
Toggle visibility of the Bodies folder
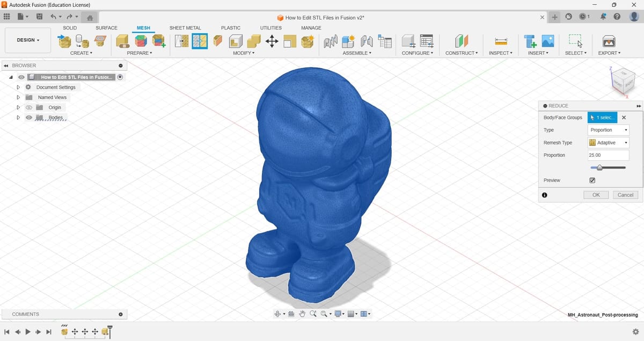pyautogui.click(x=29, y=118)
